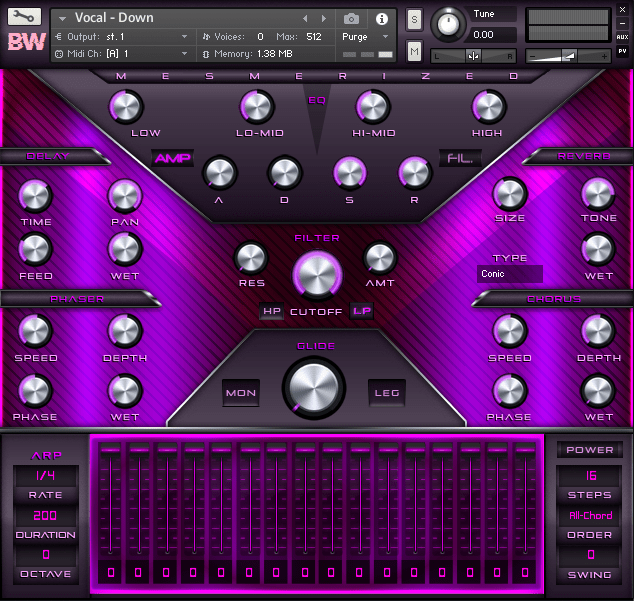The height and width of the screenshot is (601, 634).
Task: Toggle MON mono mode
Action: coord(241,393)
